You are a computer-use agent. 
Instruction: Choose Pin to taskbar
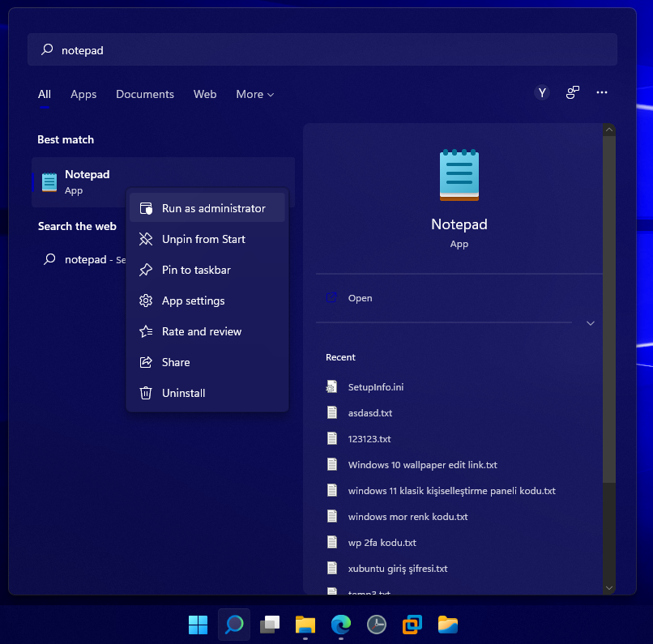(207, 270)
